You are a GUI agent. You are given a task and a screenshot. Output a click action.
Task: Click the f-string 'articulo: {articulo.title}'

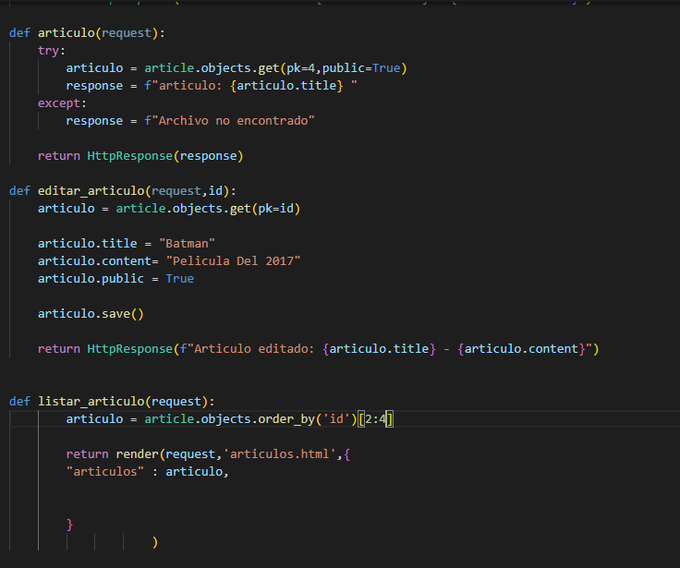tap(251, 86)
